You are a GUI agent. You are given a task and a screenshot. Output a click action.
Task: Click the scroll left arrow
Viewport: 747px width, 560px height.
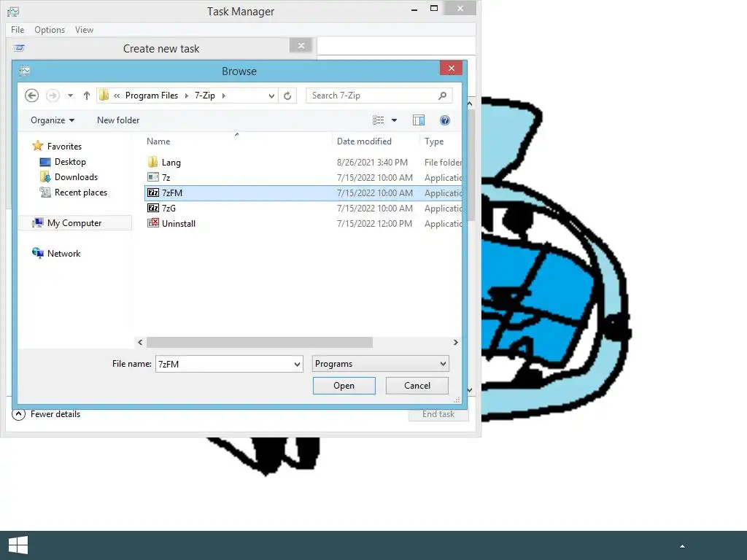(x=140, y=343)
